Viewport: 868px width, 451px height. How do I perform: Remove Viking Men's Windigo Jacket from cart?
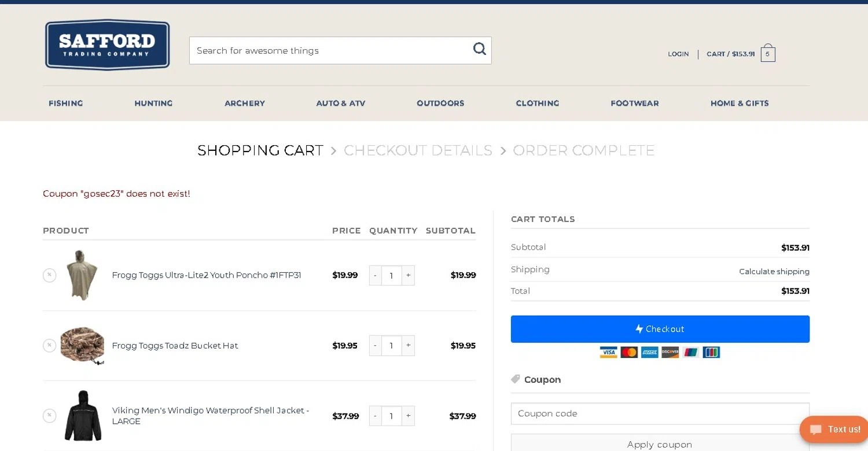click(49, 416)
